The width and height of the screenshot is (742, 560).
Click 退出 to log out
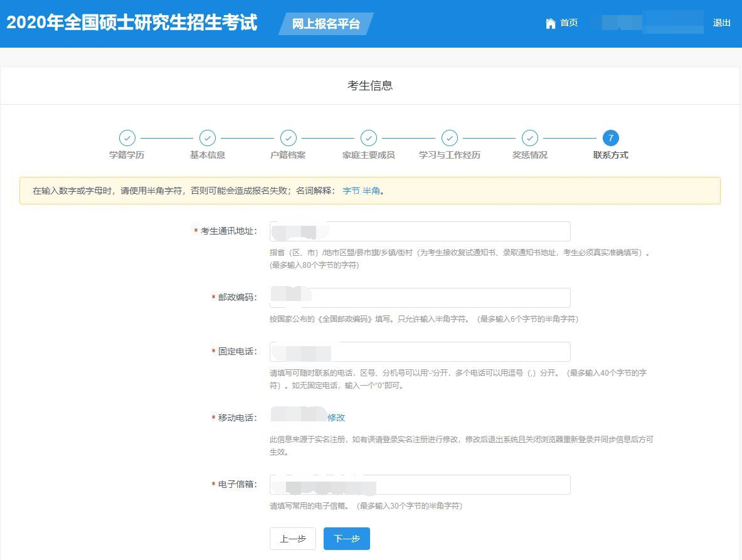click(x=722, y=23)
